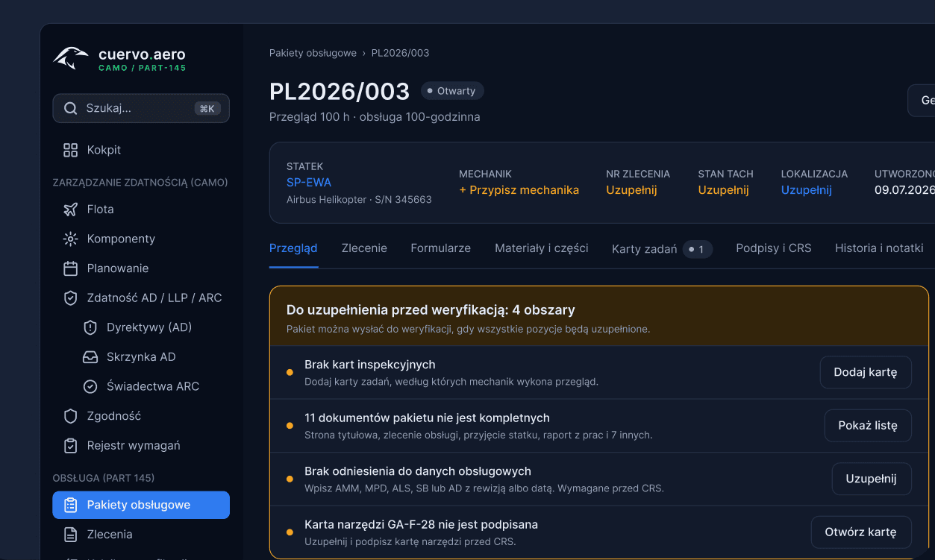Click the Otwórz kartę button
Image resolution: width=935 pixels, height=560 pixels.
pos(861,532)
